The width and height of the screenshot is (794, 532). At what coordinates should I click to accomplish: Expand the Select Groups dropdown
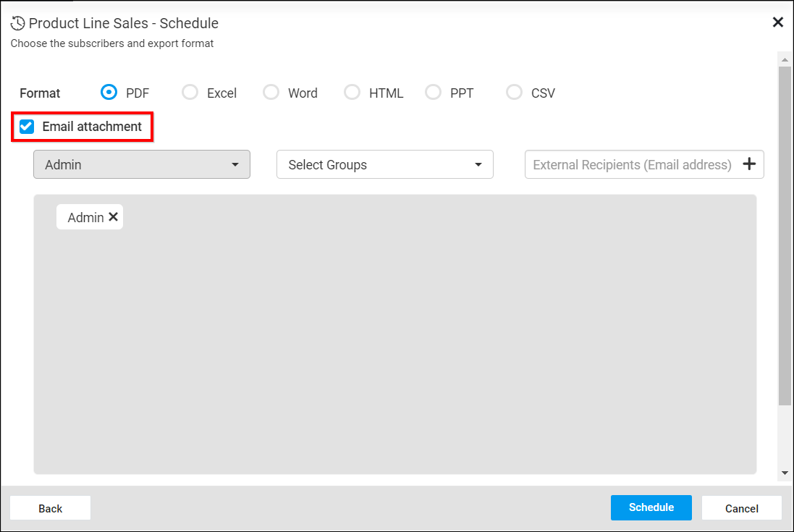coord(385,164)
